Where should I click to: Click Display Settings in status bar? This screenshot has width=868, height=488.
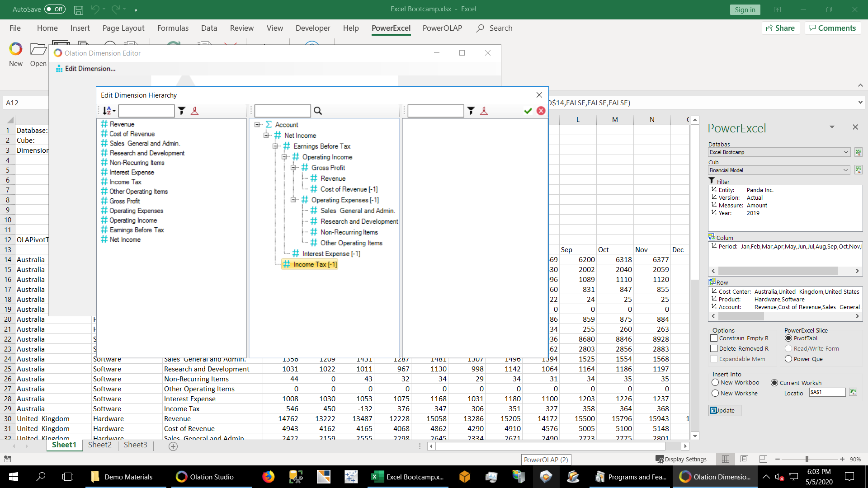[x=681, y=459]
